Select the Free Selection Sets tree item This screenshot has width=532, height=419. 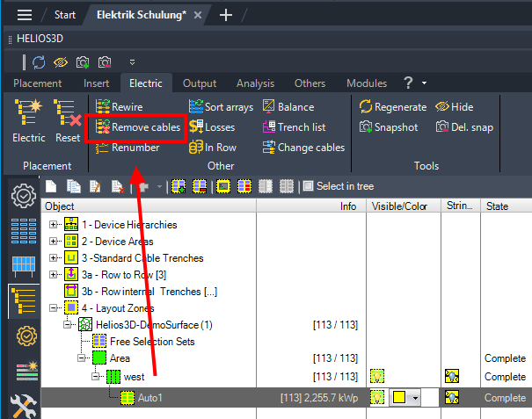click(152, 341)
